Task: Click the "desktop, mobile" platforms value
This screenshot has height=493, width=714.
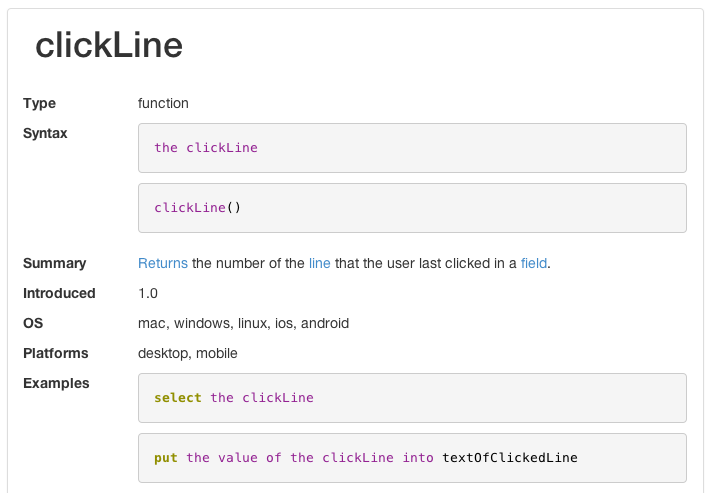Action: 188,353
